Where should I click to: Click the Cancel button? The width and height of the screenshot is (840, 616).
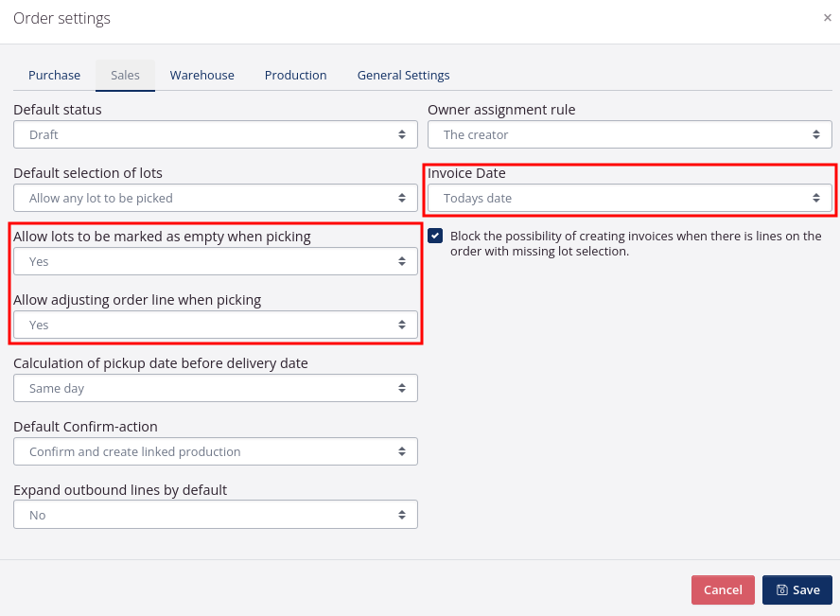723,590
